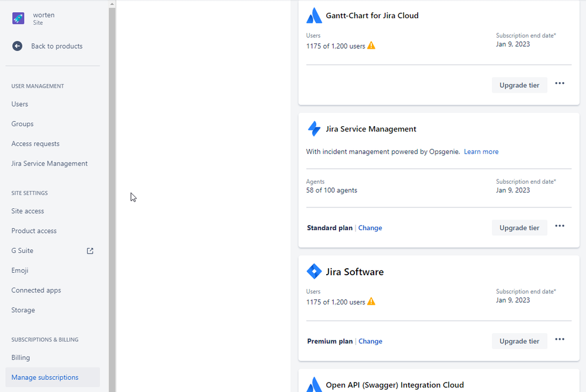586x392 pixels.
Task: Open Site access settings
Action: coord(28,211)
